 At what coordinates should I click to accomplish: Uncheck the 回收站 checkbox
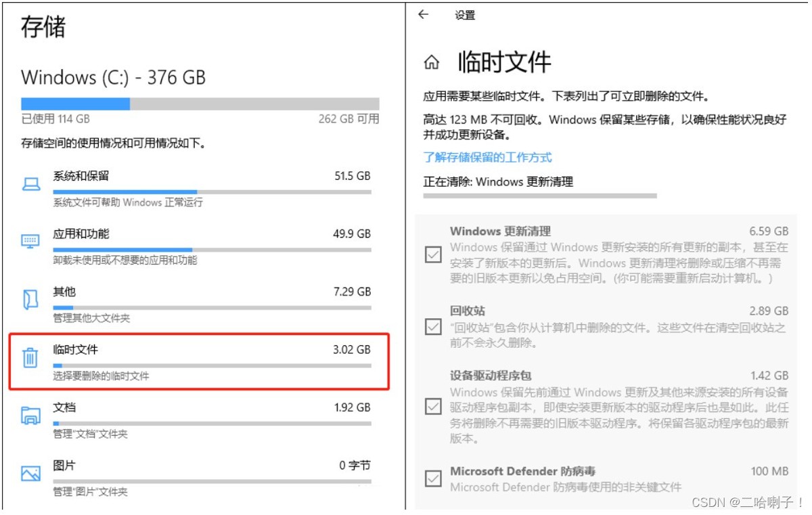click(433, 327)
